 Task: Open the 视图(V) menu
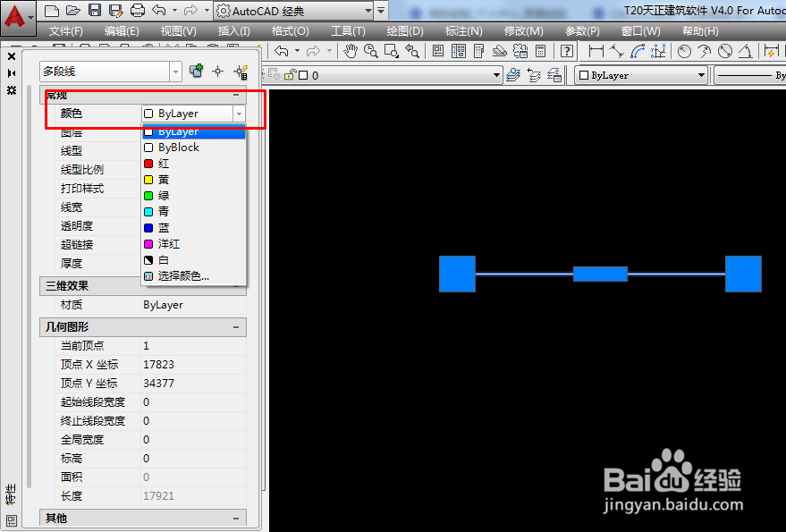click(179, 31)
